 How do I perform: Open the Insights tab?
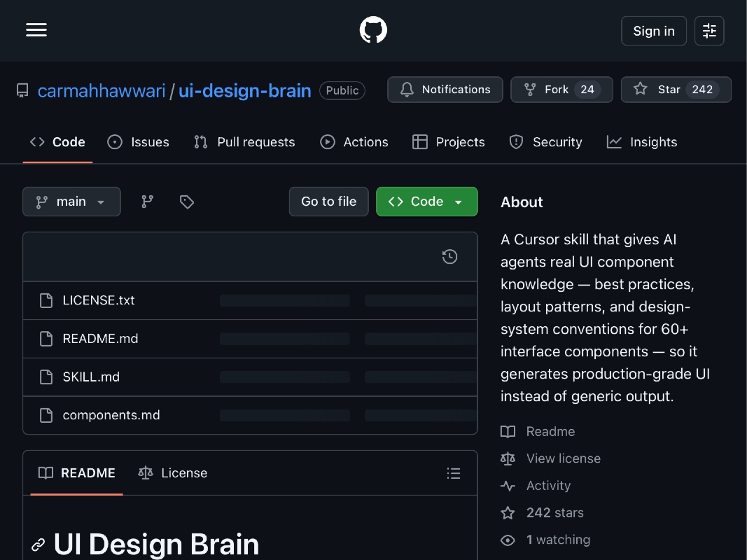(642, 142)
